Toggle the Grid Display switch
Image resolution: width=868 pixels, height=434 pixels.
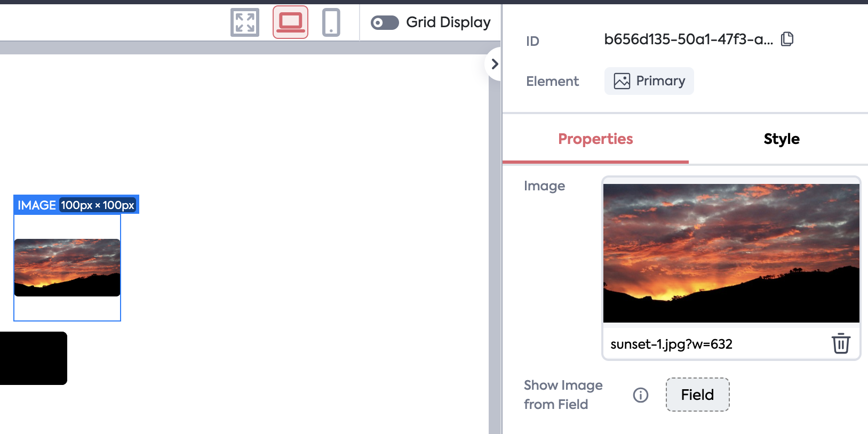point(385,22)
